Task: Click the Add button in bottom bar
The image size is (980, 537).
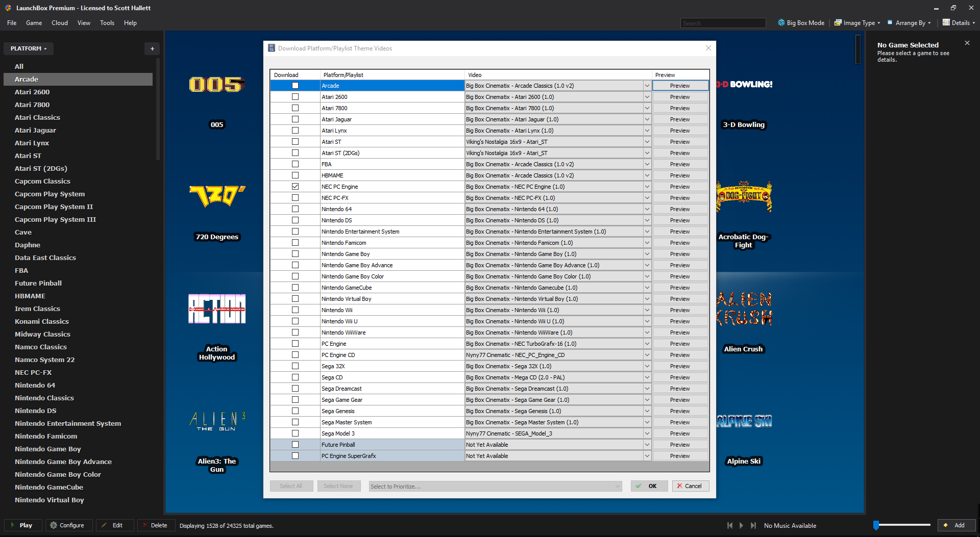Action: 957,525
